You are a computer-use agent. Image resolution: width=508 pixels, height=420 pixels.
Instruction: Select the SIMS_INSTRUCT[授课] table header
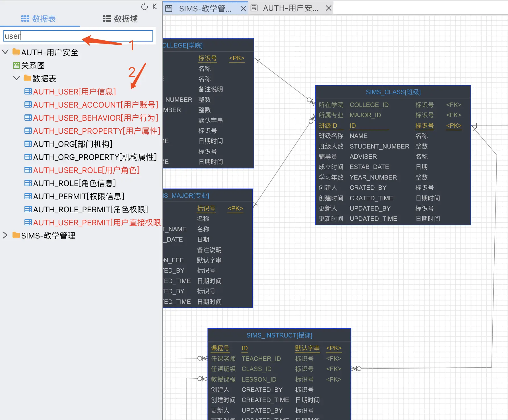[279, 335]
